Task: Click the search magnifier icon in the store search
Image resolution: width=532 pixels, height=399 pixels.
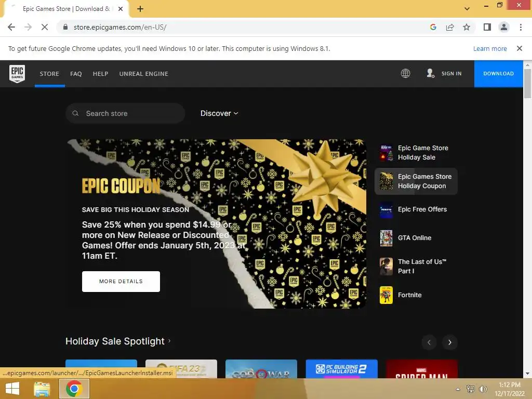Action: click(76, 113)
